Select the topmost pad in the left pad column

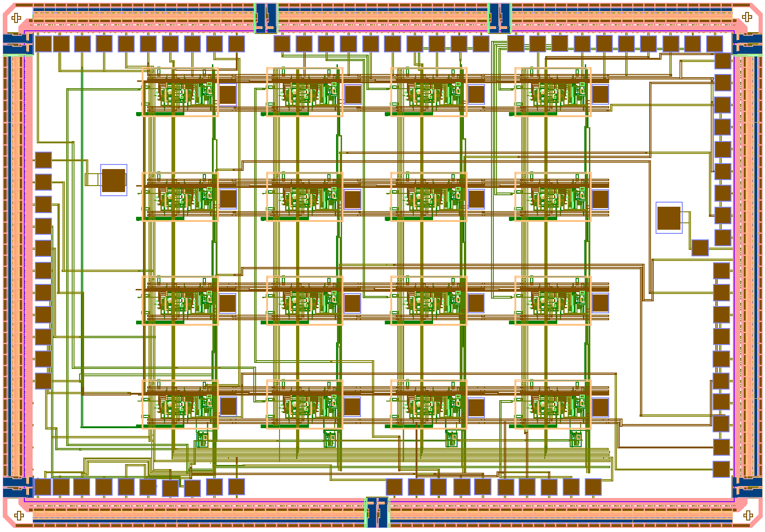[x=44, y=160]
